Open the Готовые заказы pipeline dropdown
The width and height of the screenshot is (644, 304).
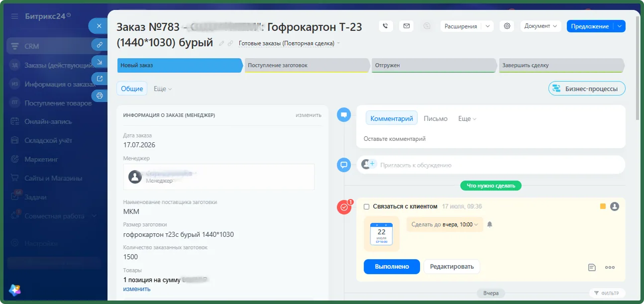(289, 43)
